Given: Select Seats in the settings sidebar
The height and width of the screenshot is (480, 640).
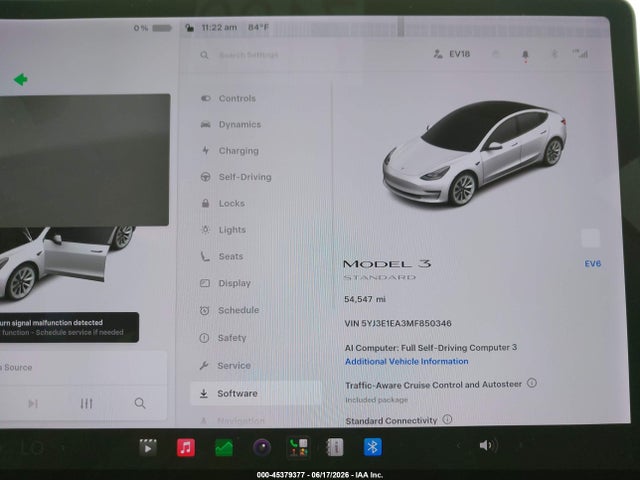Looking at the screenshot, I should pyautogui.click(x=222, y=256).
